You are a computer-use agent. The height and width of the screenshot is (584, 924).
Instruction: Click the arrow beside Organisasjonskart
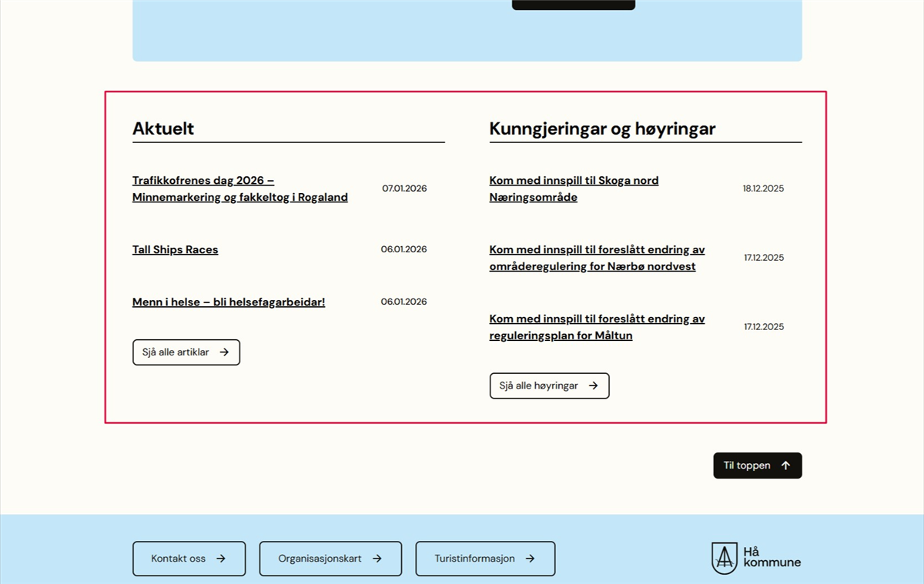click(377, 559)
